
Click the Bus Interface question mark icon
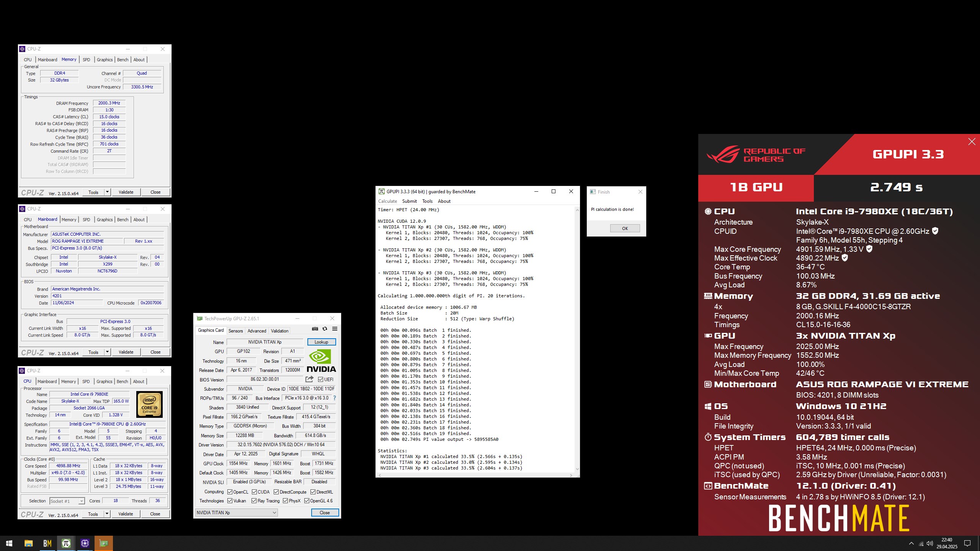[x=335, y=398]
